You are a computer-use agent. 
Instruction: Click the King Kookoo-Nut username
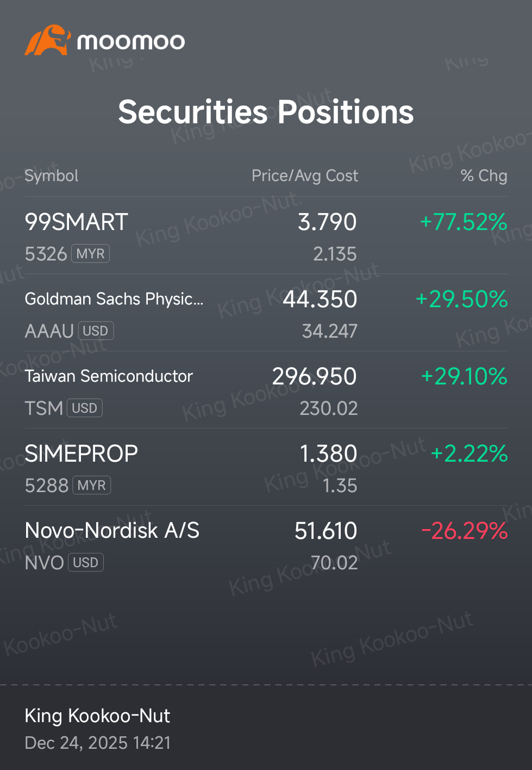97,716
